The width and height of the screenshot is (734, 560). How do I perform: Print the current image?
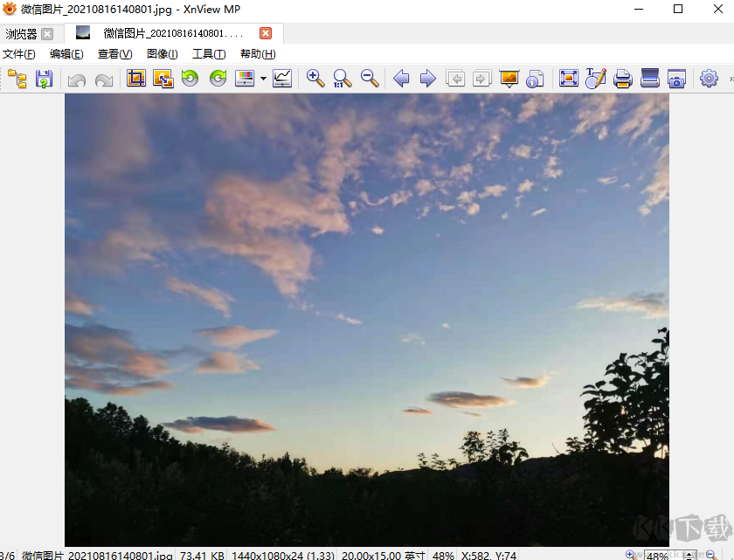click(x=622, y=79)
